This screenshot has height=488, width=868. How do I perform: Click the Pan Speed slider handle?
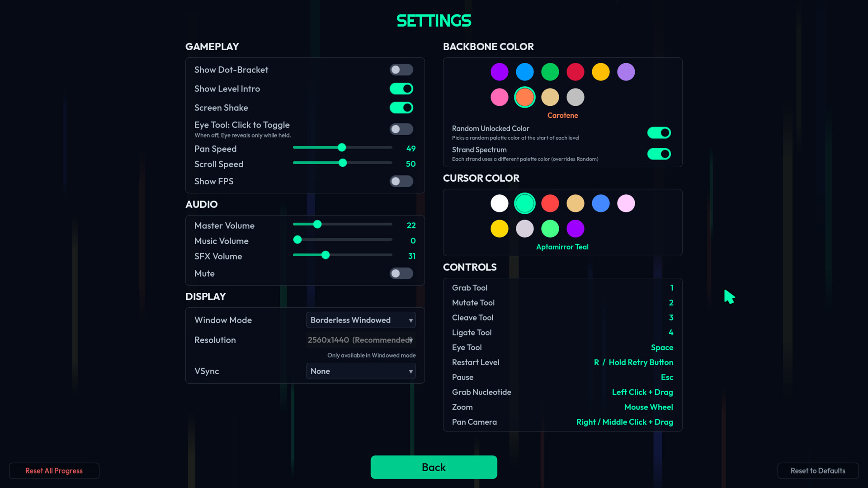(342, 147)
